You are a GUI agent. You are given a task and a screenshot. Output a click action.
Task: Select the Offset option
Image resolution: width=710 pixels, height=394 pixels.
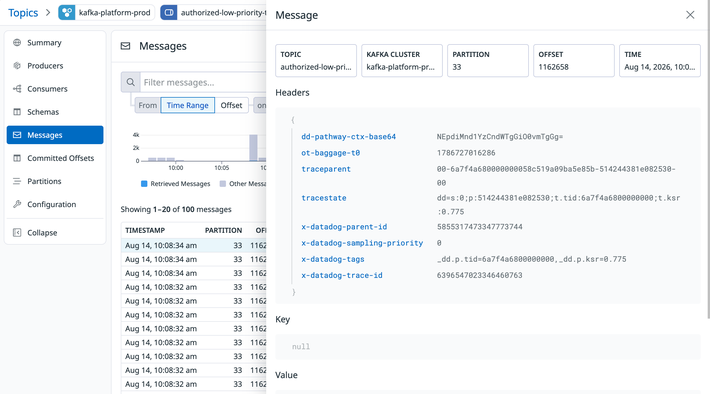231,106
